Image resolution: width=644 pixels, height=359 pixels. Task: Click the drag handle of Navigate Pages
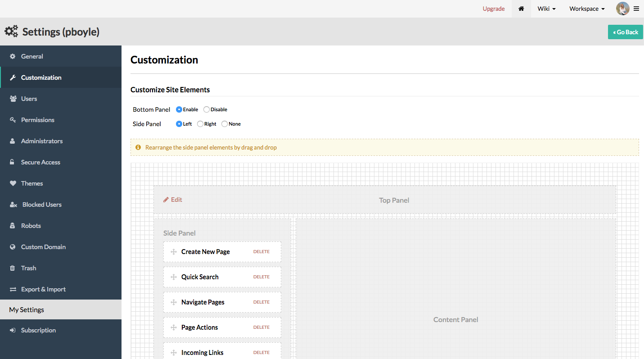click(x=173, y=302)
